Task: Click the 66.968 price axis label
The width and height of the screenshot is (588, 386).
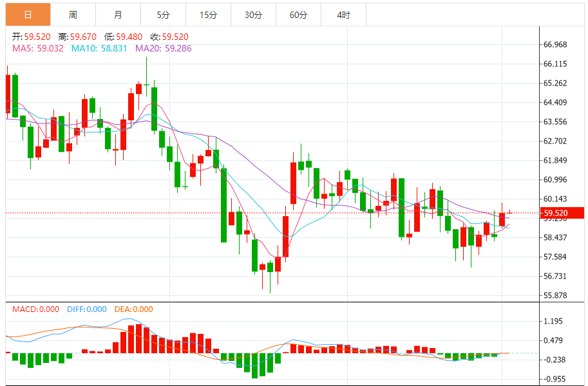Action: click(x=555, y=45)
